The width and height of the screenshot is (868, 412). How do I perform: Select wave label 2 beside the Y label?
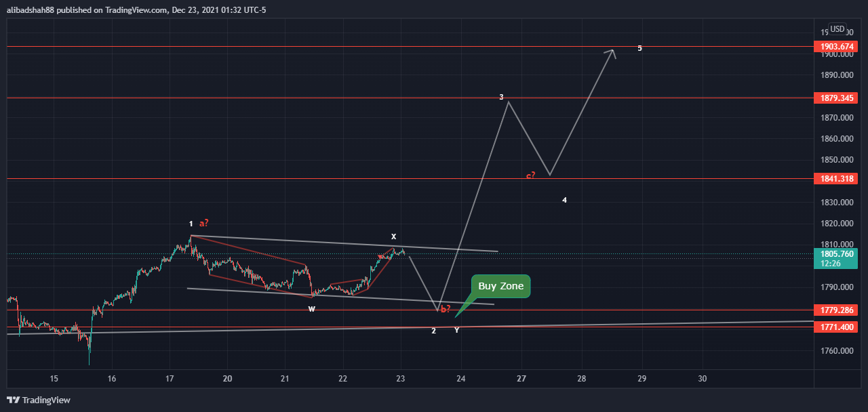point(433,331)
